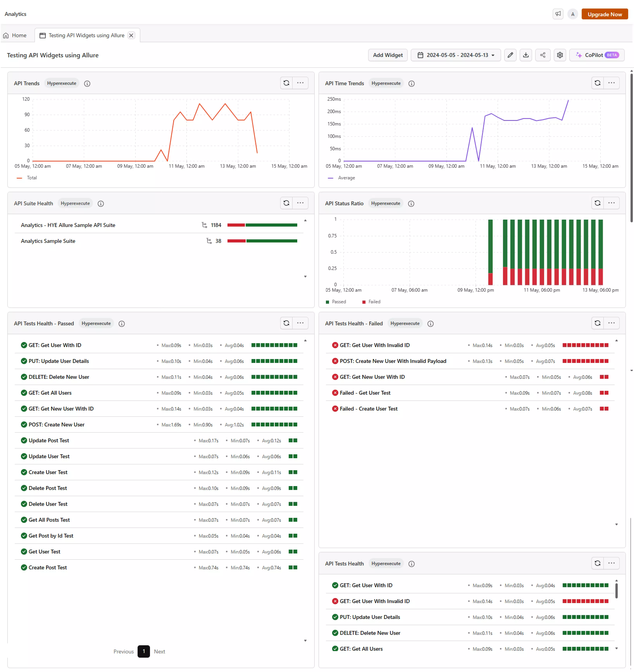Screen dimensions: 634x672
Task: Select POST: Create New User With Invalid Payload row
Action: click(470, 361)
